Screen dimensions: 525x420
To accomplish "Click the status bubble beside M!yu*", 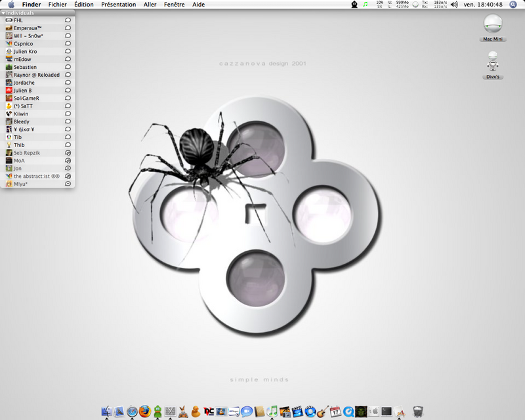I will 68,184.
